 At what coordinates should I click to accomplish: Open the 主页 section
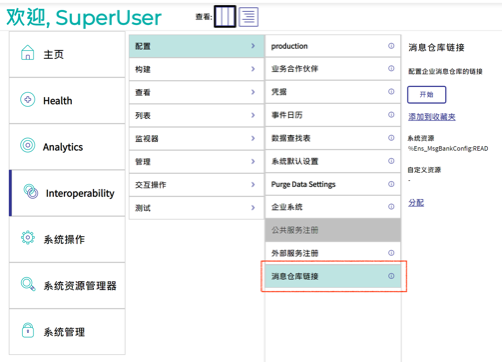pos(67,54)
